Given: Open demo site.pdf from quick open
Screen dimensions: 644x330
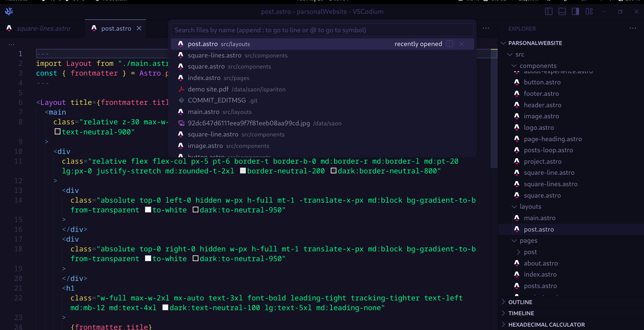Looking at the screenshot, I should [208, 89].
